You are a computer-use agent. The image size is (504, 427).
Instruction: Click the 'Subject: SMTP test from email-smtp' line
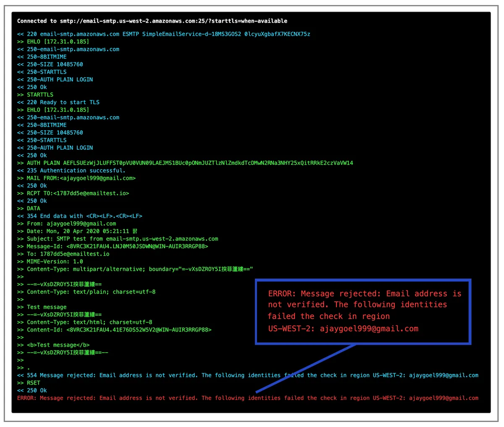(x=118, y=238)
